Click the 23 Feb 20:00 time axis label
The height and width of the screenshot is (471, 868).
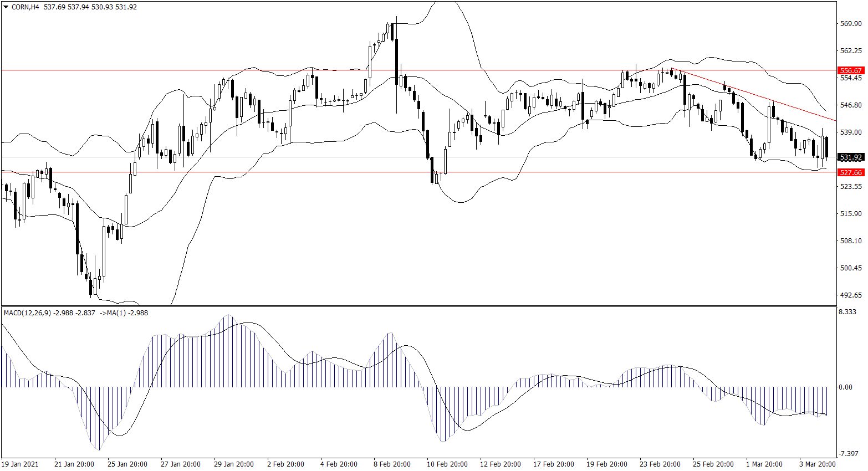[x=660, y=464]
